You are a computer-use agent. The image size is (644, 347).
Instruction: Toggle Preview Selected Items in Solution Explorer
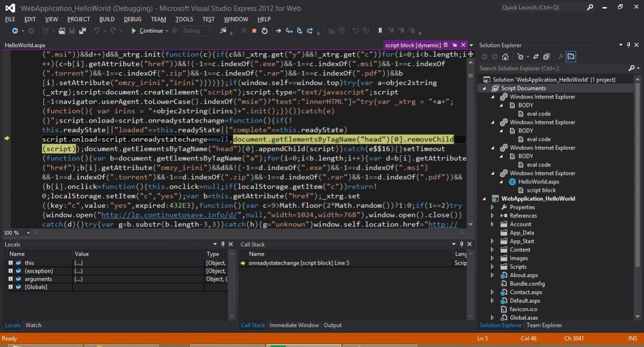click(571, 57)
